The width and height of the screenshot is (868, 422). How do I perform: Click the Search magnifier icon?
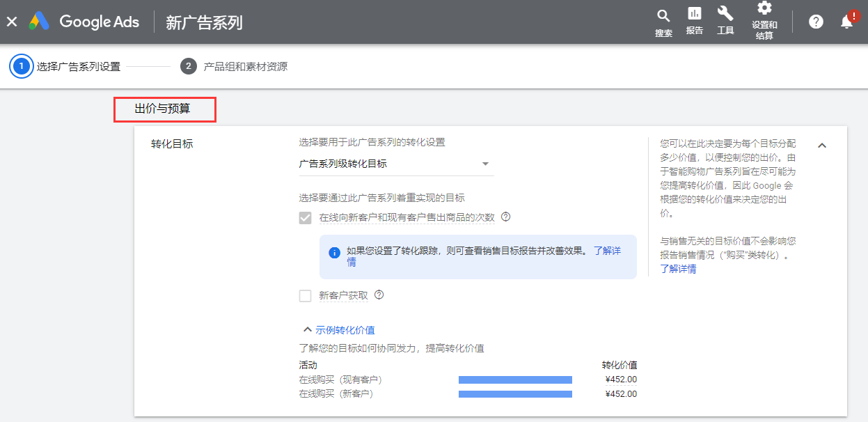coord(663,17)
